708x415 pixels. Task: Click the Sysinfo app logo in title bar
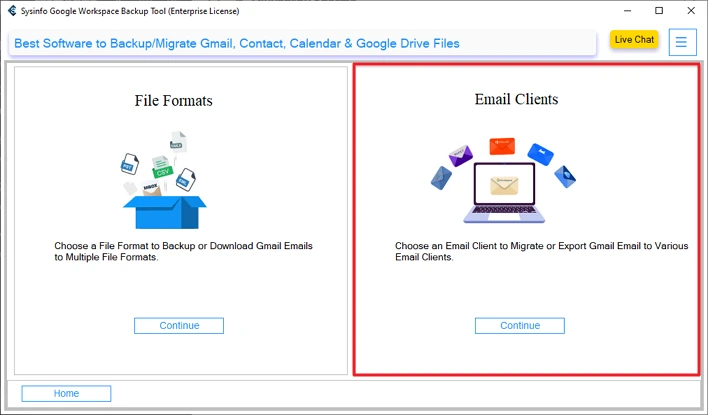click(12, 10)
